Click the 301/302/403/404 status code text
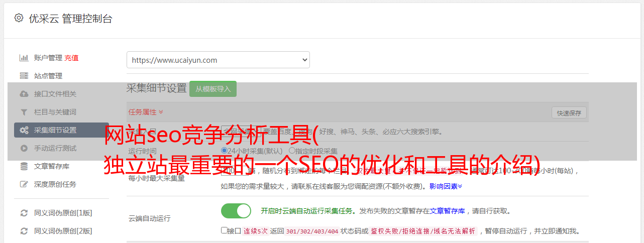Viewport: 644px width, 243px height. click(311, 231)
